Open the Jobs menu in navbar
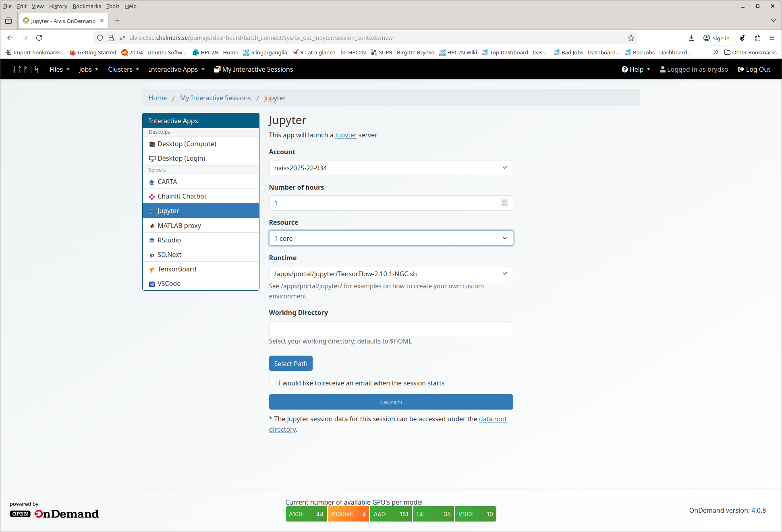This screenshot has height=532, width=782. click(x=88, y=69)
